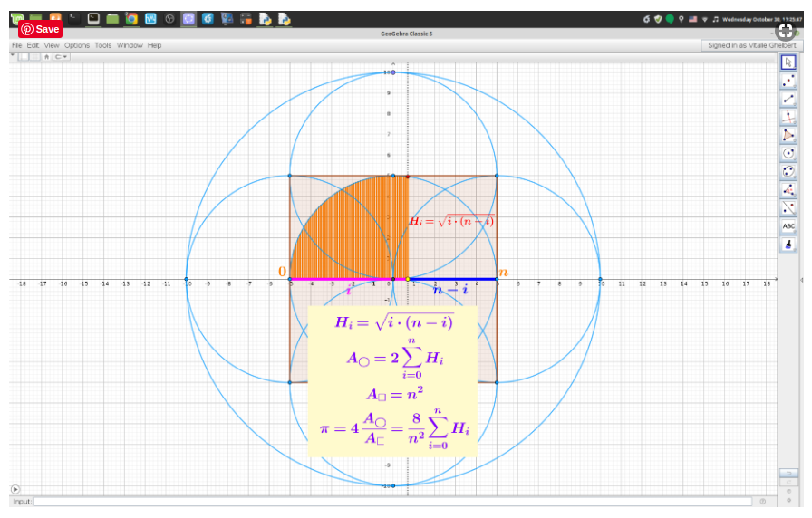
Task: Switch to GeoGebra in the taskbar
Action: 188,19
